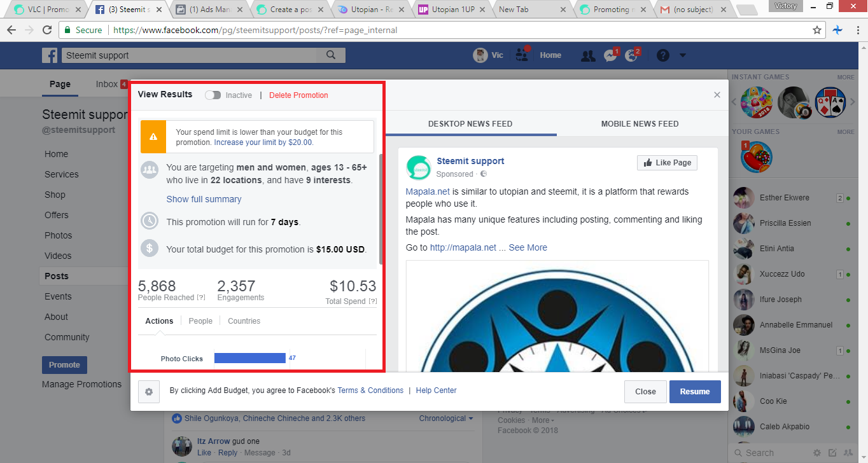The width and height of the screenshot is (868, 463).
Task: Go back in browser history
Action: click(x=11, y=30)
